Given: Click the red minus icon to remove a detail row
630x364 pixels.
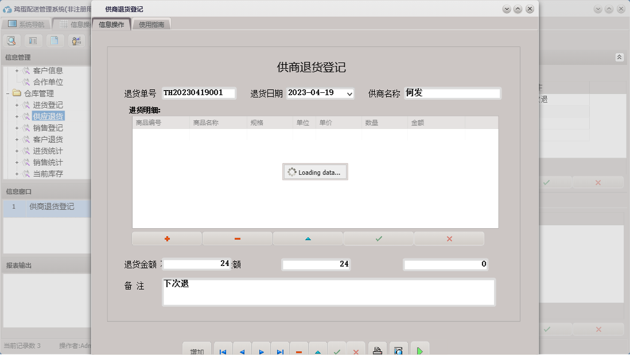Looking at the screenshot, I should 237,238.
